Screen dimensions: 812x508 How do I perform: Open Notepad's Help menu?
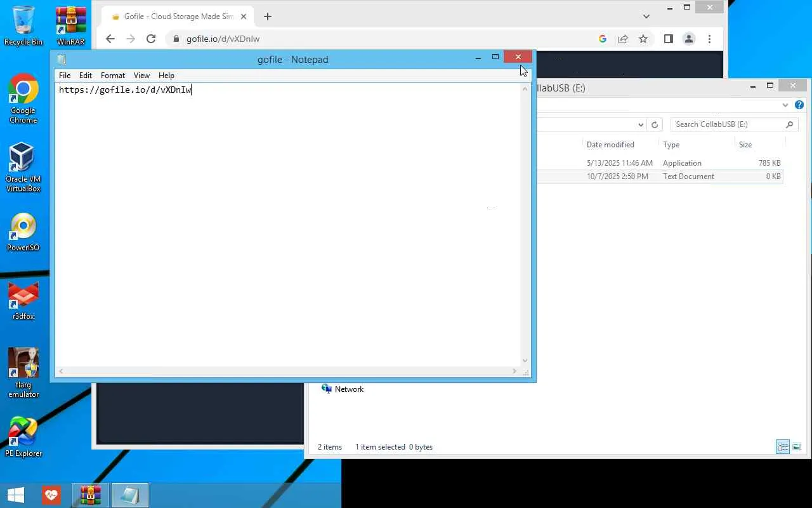point(166,76)
